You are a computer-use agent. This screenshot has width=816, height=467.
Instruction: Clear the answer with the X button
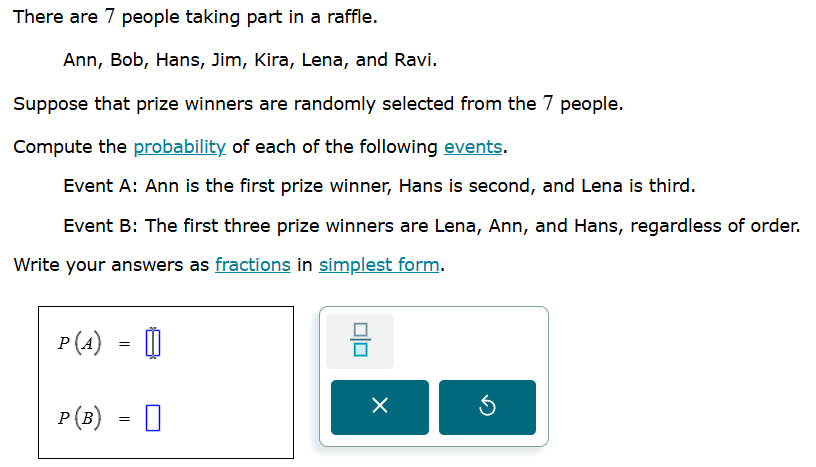pyautogui.click(x=380, y=407)
